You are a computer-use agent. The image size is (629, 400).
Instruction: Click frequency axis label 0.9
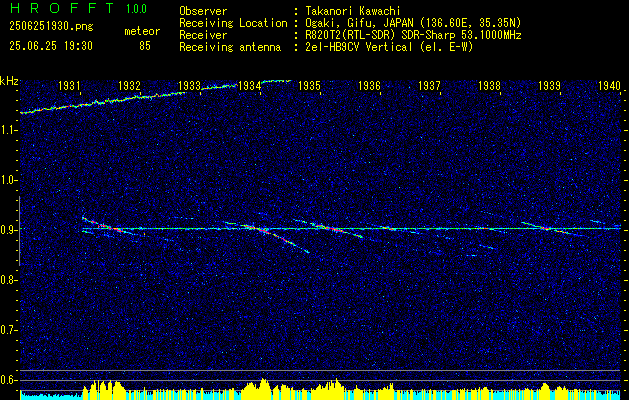tap(9, 230)
